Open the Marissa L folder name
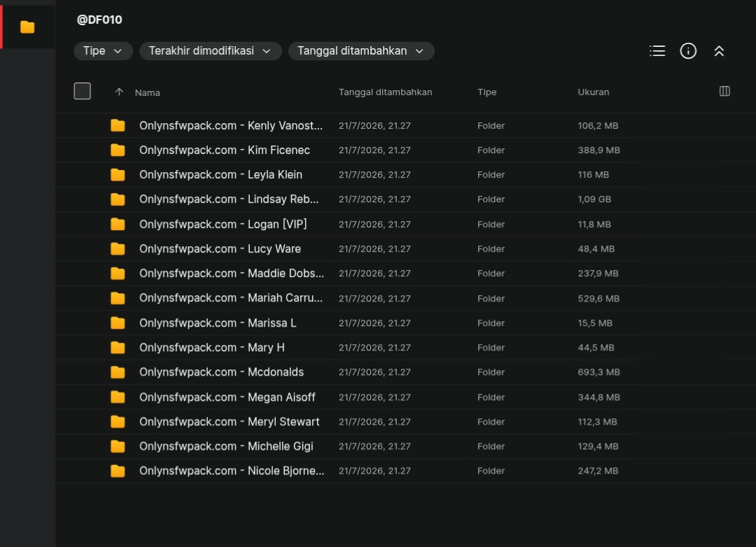The height and width of the screenshot is (547, 756). (x=218, y=323)
